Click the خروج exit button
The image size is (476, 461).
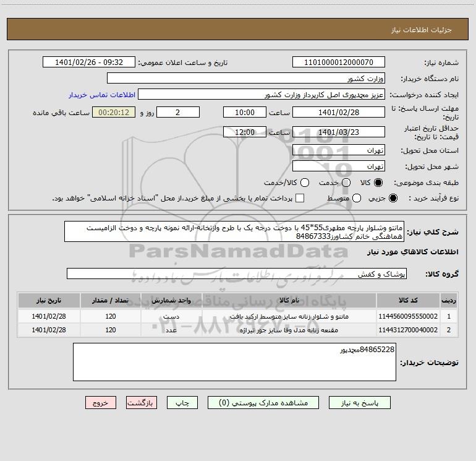point(101,403)
